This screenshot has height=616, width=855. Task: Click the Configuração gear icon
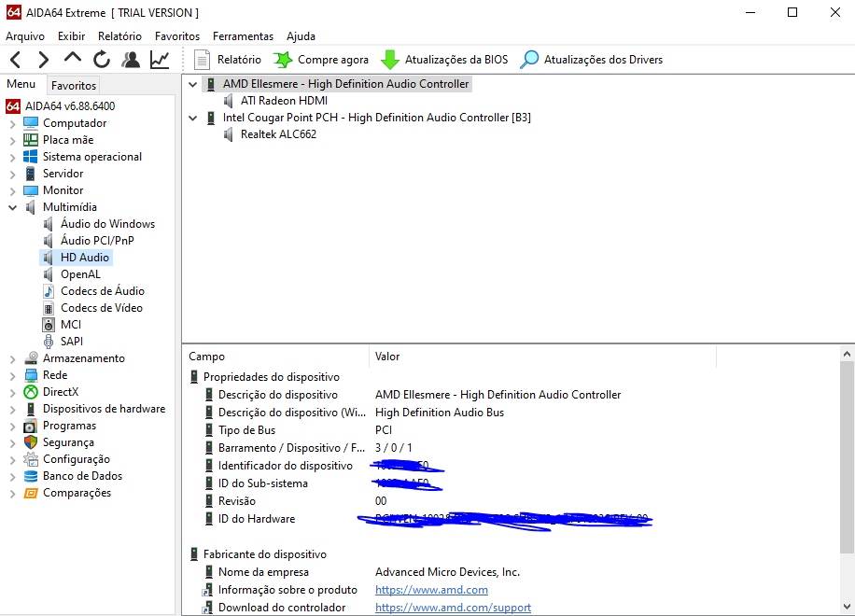point(31,459)
